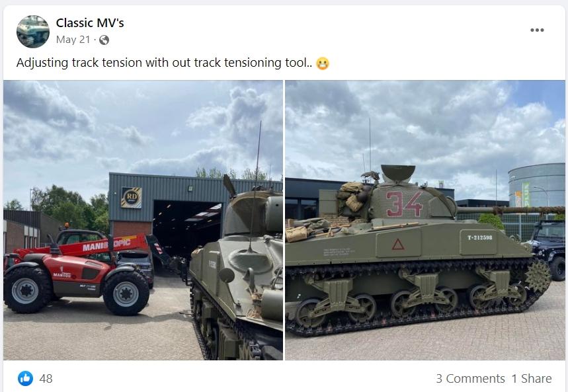Click the Manitou logo on the red machine
The height and width of the screenshot is (392, 568).
62,275
